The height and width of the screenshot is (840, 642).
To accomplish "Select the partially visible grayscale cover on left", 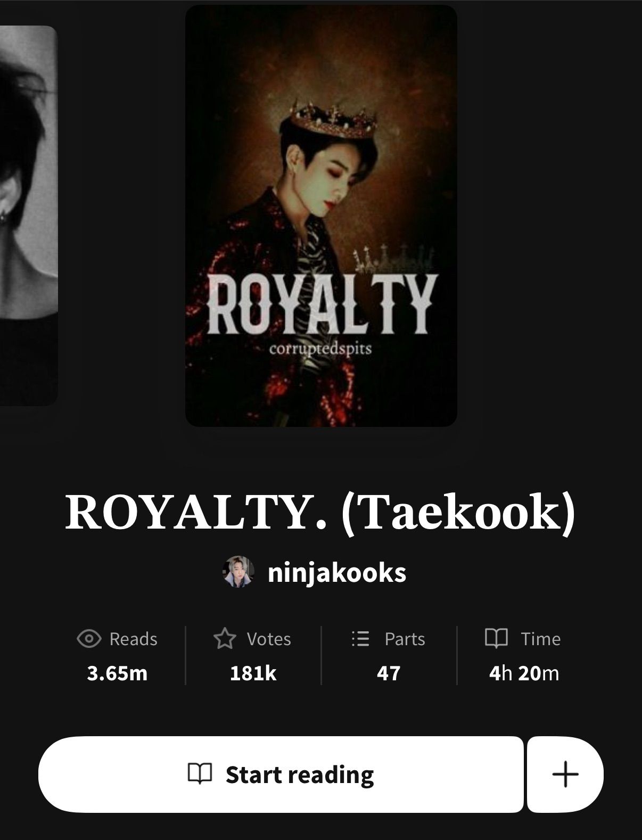I will coord(28,216).
